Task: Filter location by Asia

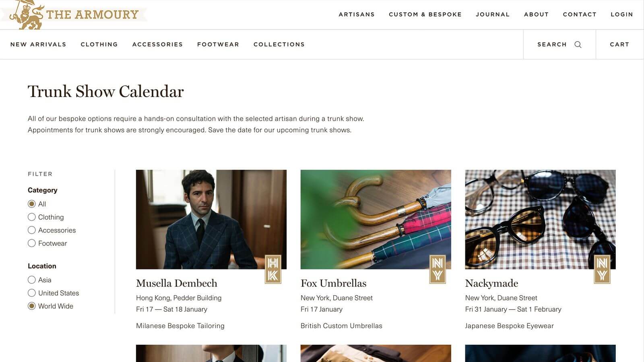Action: point(32,280)
